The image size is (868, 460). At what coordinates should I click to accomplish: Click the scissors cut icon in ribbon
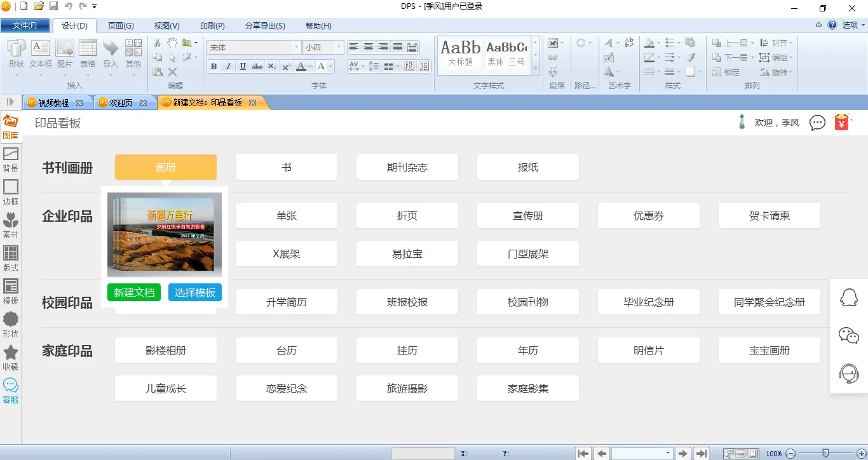tap(158, 43)
